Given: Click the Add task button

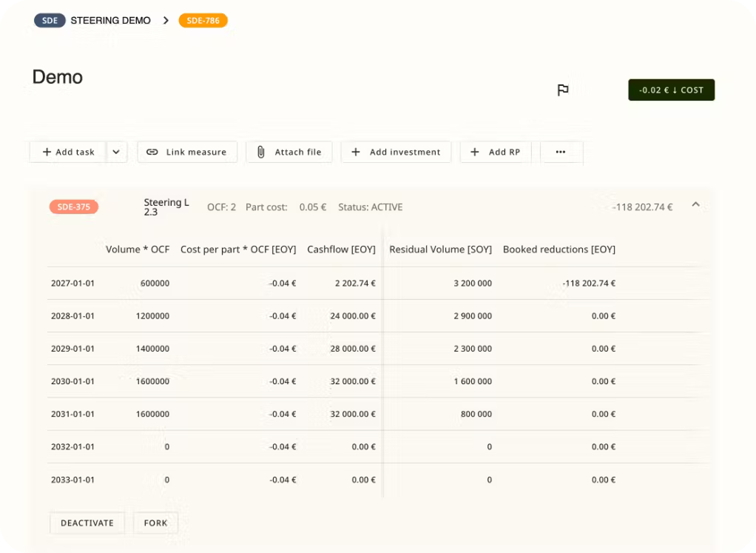Looking at the screenshot, I should pos(68,152).
